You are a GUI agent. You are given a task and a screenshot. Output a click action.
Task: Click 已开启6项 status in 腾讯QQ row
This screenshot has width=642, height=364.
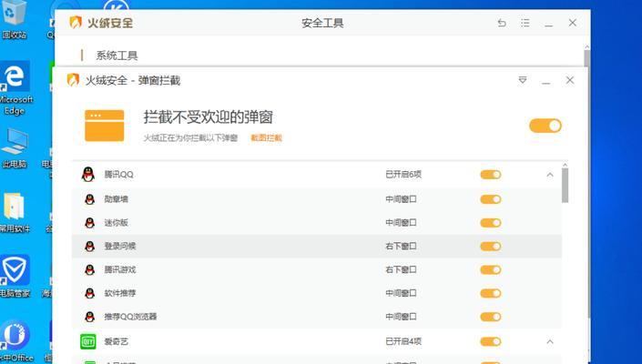pyautogui.click(x=403, y=175)
